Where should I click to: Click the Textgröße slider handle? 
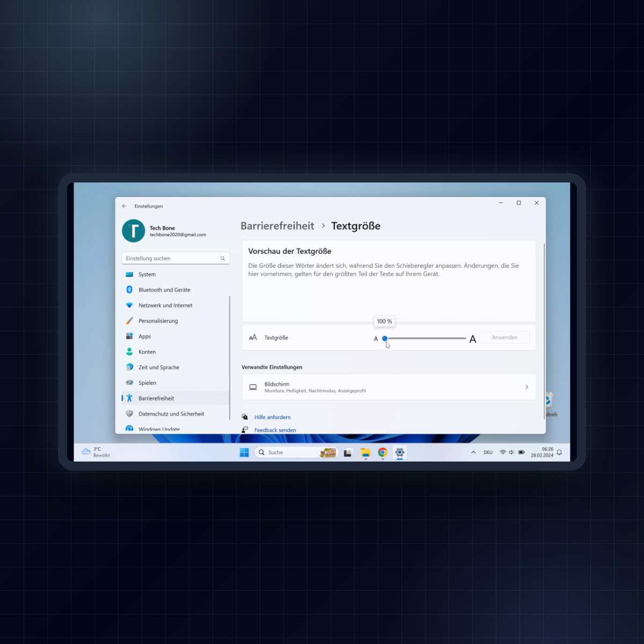385,338
